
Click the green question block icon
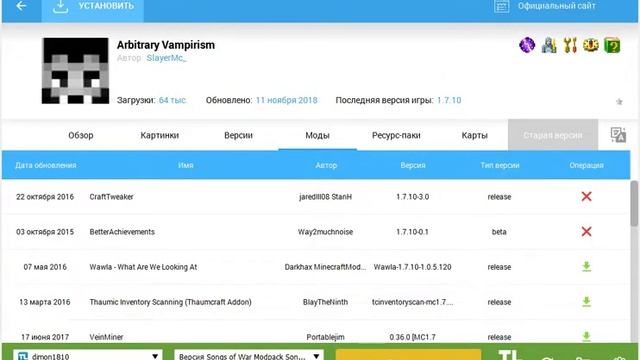pyautogui.click(x=612, y=45)
